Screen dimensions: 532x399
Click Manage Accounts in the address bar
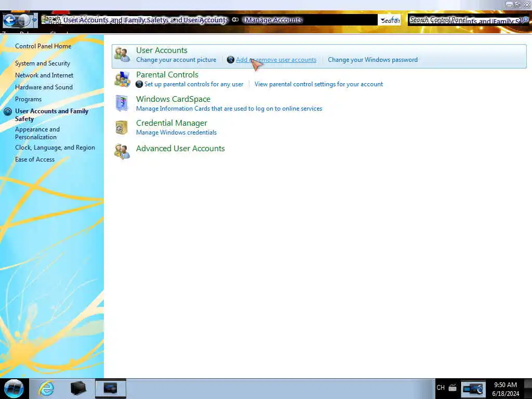pyautogui.click(x=273, y=20)
